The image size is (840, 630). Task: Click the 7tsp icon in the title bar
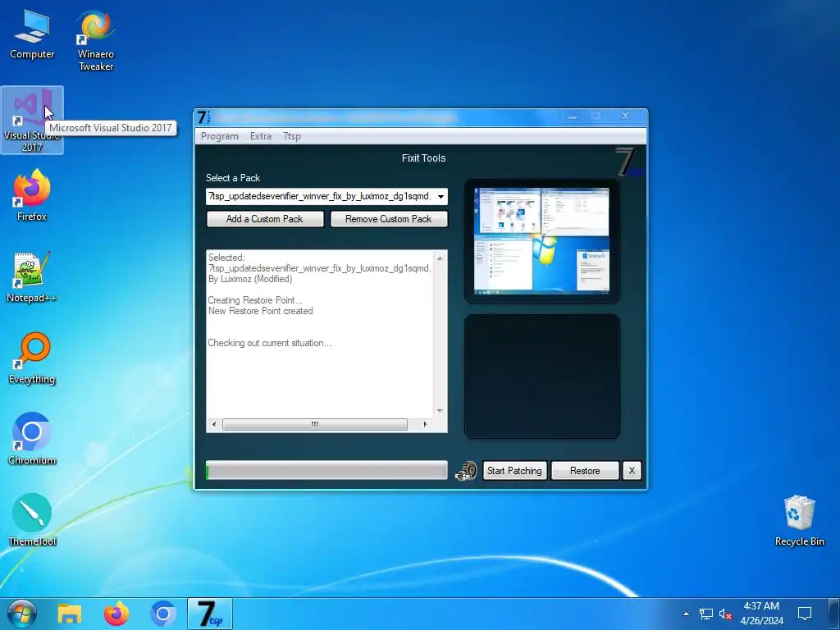[203, 117]
